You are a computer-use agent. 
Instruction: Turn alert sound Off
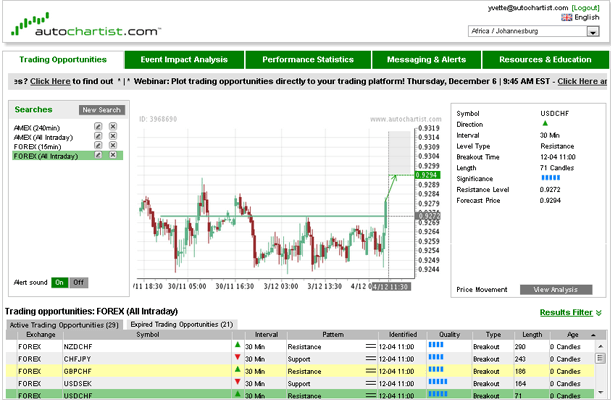78,282
